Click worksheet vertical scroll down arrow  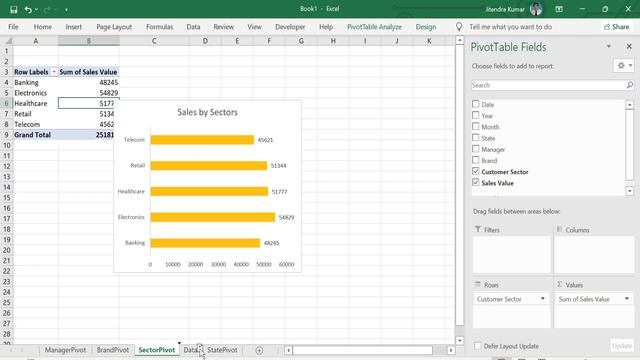tap(460, 340)
